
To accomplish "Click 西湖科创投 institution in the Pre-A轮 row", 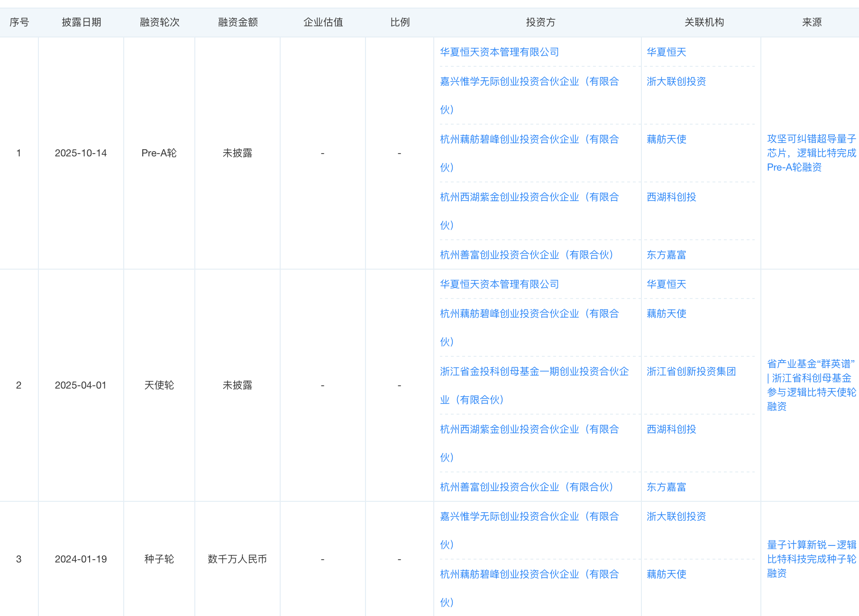I will pos(671,197).
